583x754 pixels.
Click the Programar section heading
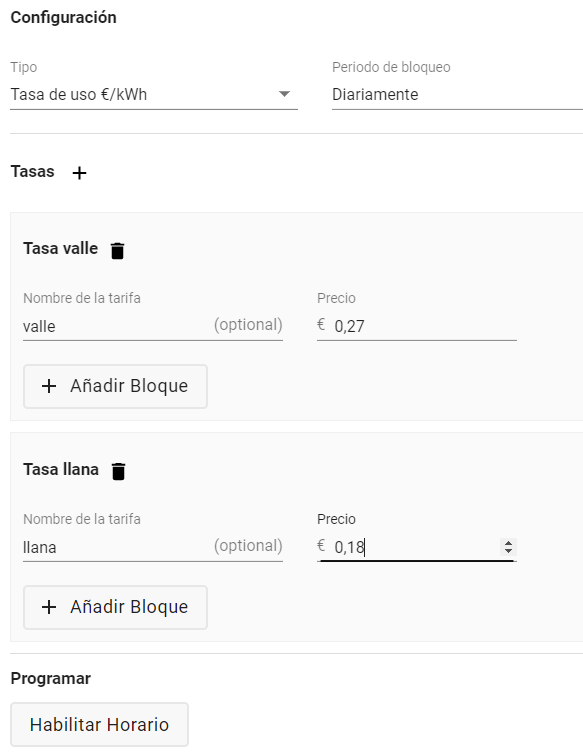coord(51,679)
